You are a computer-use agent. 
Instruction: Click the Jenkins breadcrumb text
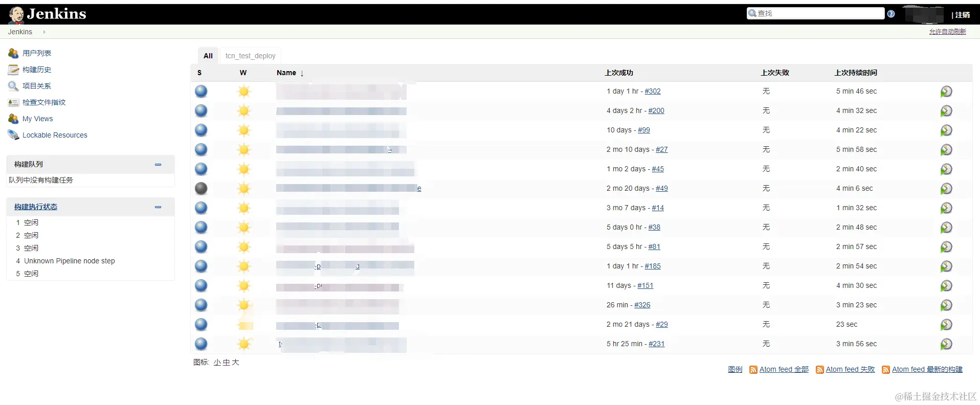point(20,32)
